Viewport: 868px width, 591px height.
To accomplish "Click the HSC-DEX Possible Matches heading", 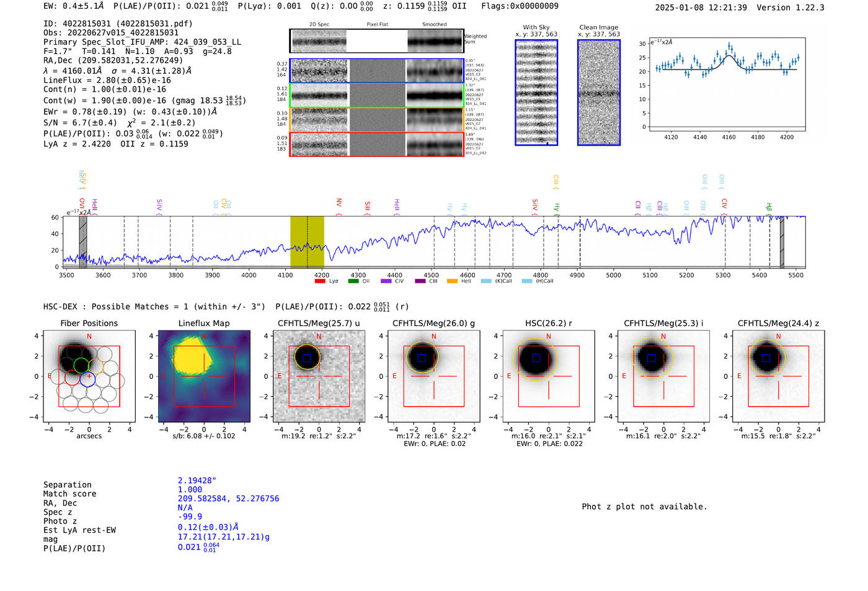I will 154,306.
